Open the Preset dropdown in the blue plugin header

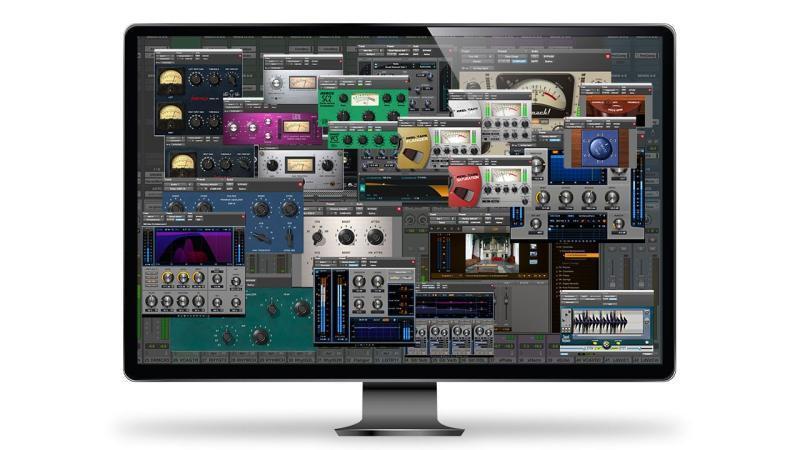210,185
